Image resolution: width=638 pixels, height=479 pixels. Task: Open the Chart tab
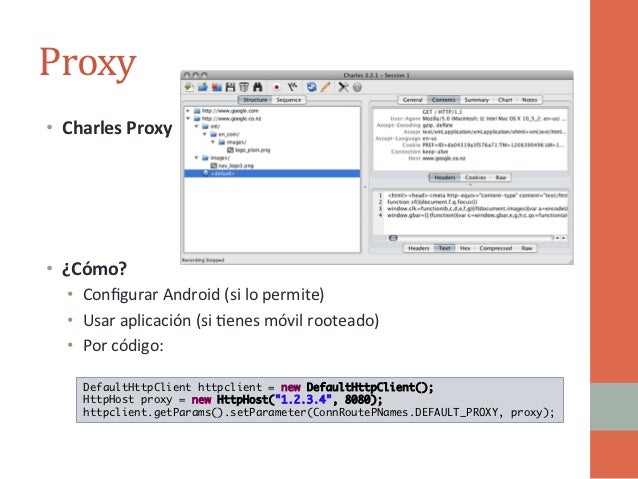pyautogui.click(x=505, y=100)
